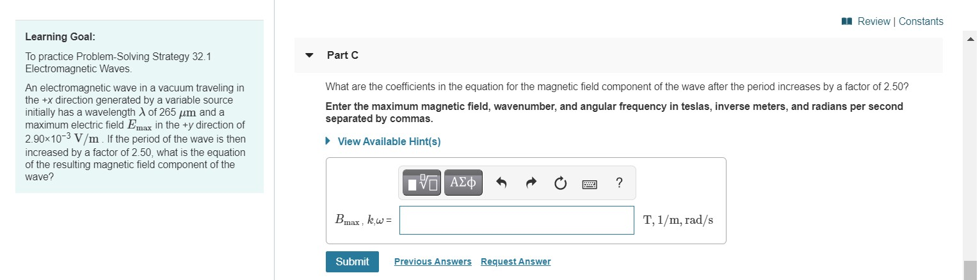Click the Review book icon
The height and width of the screenshot is (280, 980).
(847, 21)
